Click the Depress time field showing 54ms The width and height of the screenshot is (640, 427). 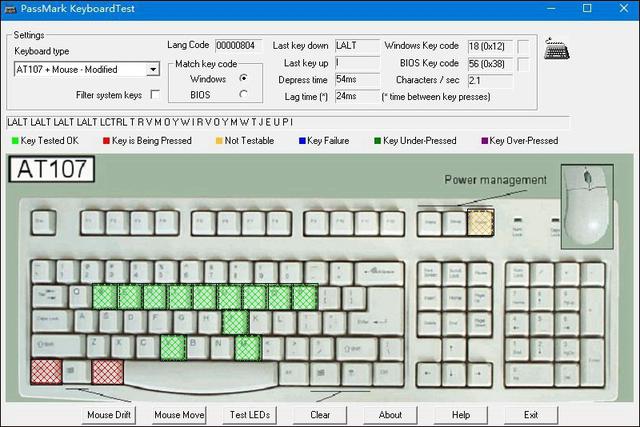tap(357, 79)
